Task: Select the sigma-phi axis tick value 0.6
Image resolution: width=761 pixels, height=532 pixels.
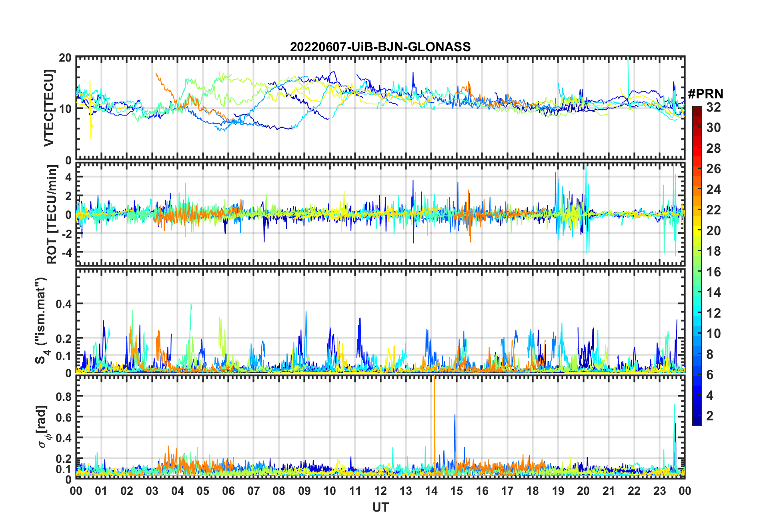Action: tap(64, 417)
